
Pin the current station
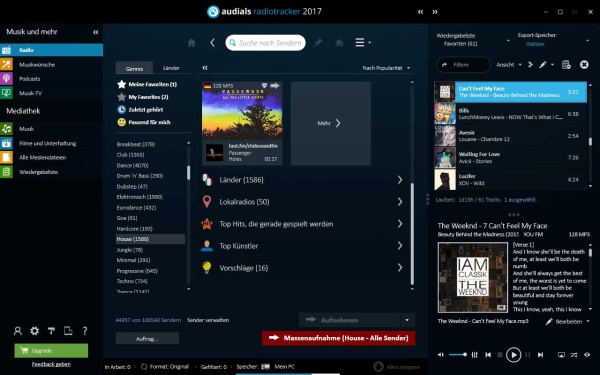[318, 43]
